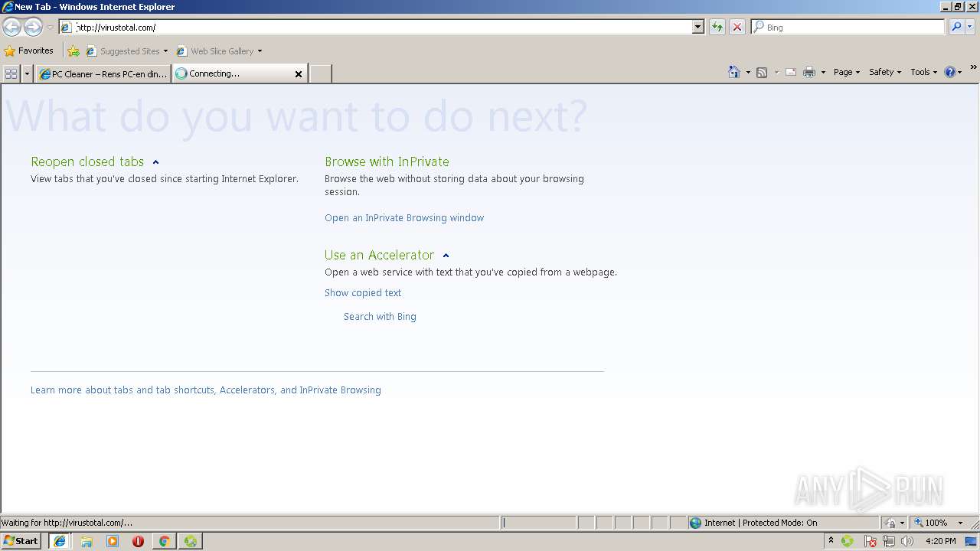Click the Bing search box
Screen dimensions: 980x551
tap(848, 28)
